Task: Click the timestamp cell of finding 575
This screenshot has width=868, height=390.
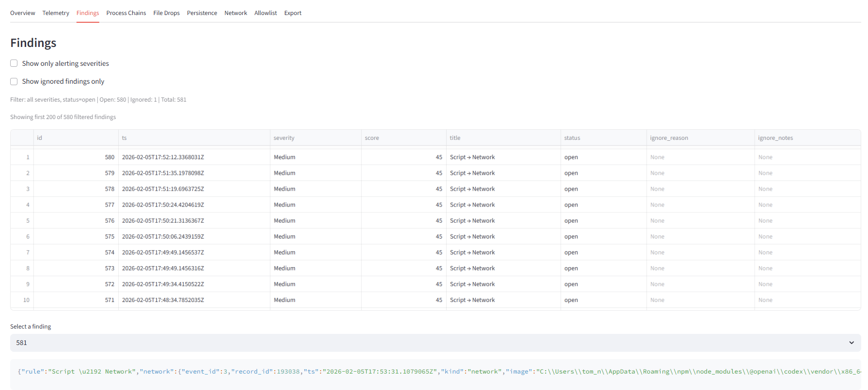Action: point(163,237)
